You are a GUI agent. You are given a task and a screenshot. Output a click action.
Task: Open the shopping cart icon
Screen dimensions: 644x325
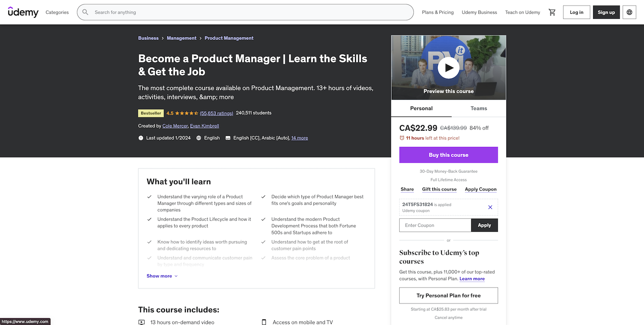[552, 12]
